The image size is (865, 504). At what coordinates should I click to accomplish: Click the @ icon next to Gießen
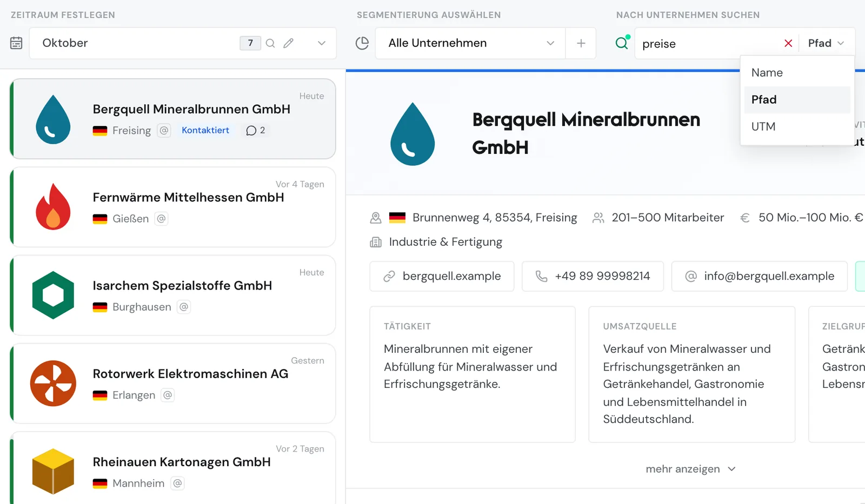pos(161,218)
